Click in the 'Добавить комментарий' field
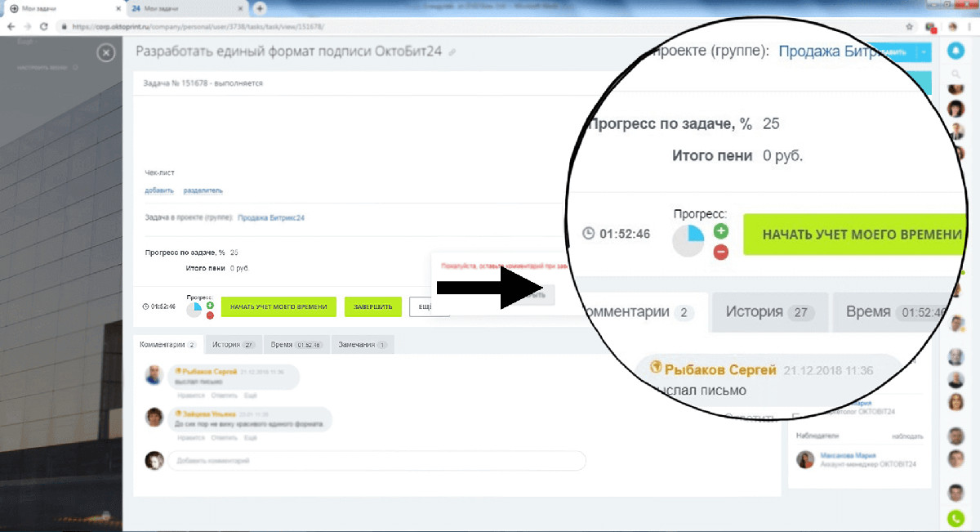The image size is (980, 532). tap(376, 461)
